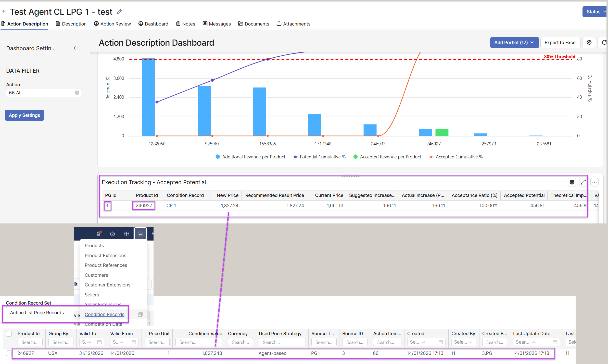Click the Apply Settings button
This screenshot has height=364, width=608.
coord(24,115)
